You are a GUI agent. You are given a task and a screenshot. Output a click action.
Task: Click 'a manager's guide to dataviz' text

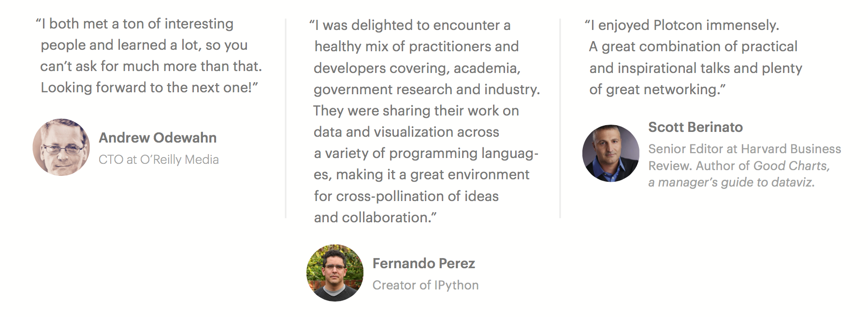[732, 182]
